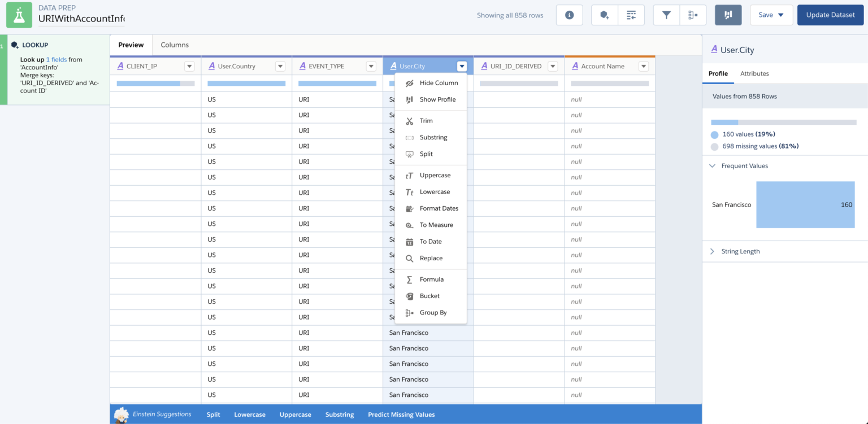
Task: Select the add transformation node icon
Action: [605, 15]
